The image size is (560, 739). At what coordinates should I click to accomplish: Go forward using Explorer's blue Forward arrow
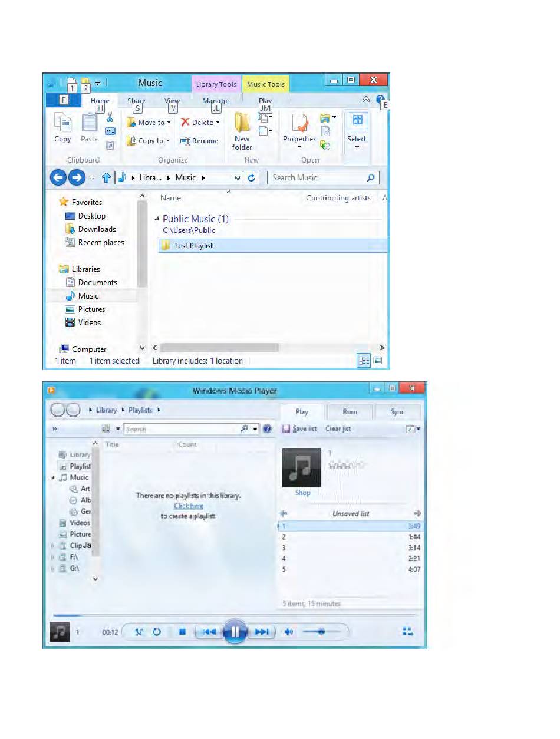coord(77,177)
